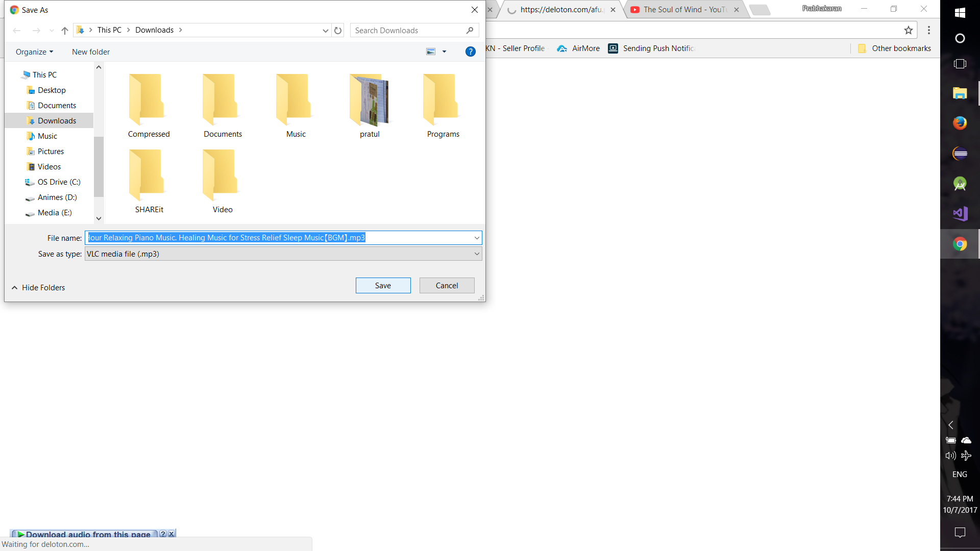Open Visual Studio from the taskbar
The width and height of the screenshot is (980, 551).
point(960,214)
